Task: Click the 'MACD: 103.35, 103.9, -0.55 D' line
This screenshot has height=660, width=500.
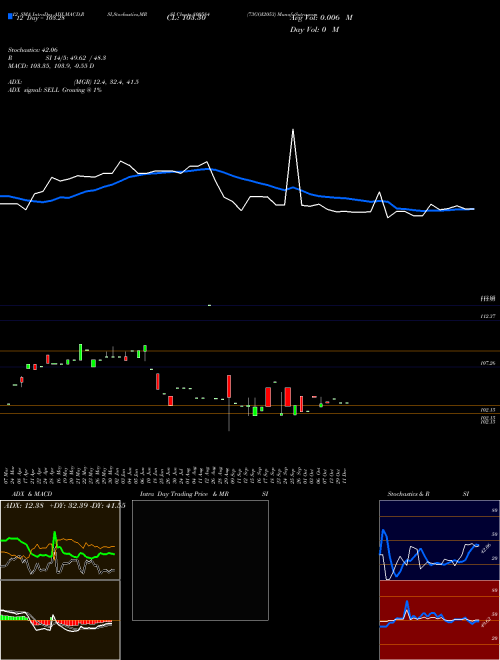Action: tap(51, 66)
